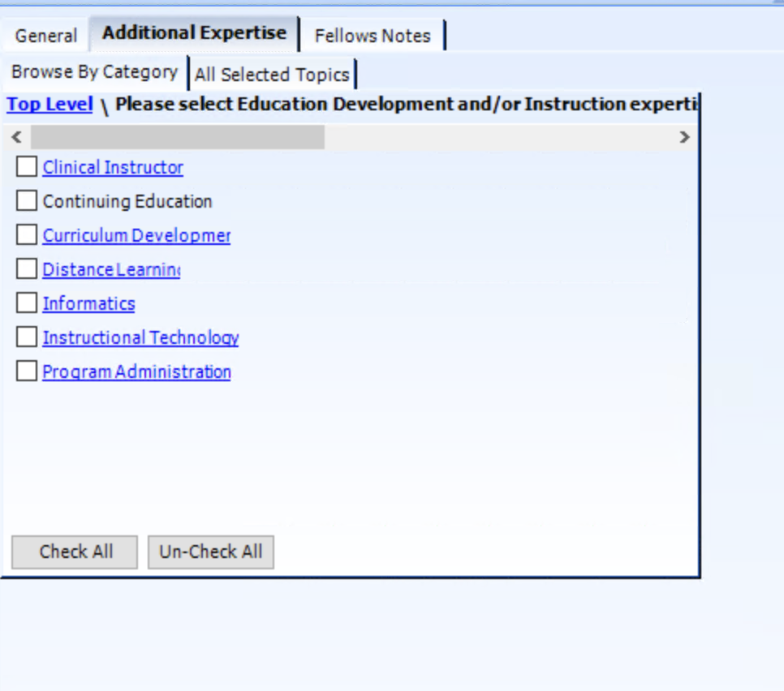
Task: Check the Distance Learning checkbox
Action: [x=25, y=268]
